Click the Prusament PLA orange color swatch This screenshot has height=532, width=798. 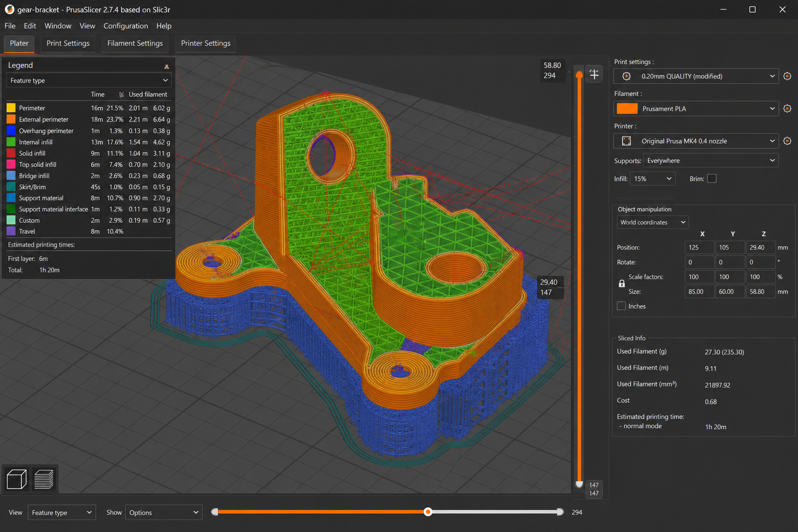pos(627,109)
